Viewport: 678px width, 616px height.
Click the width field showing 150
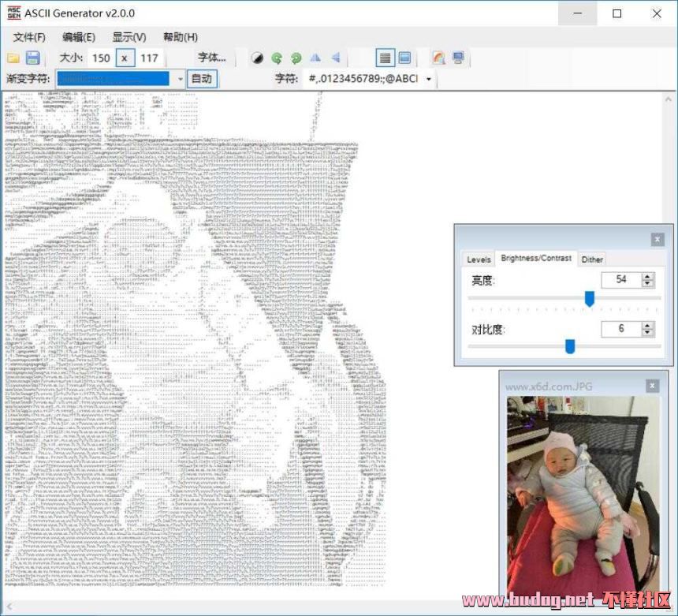tap(101, 58)
